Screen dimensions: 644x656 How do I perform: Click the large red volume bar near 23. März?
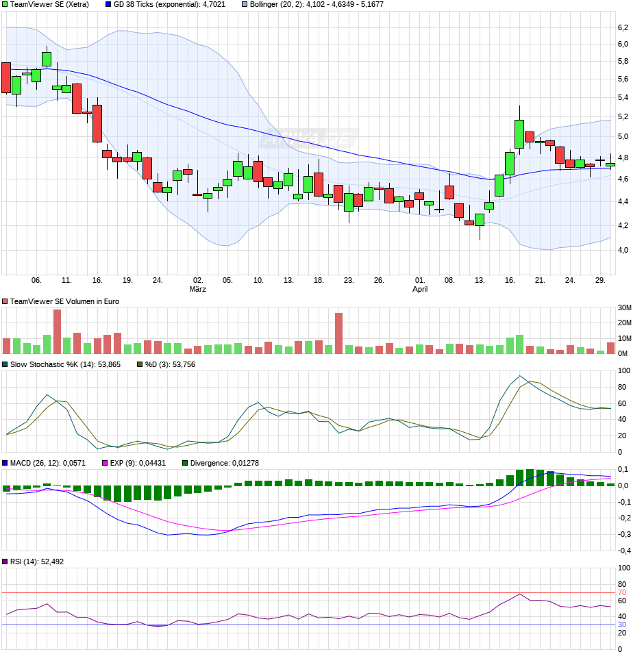(339, 334)
